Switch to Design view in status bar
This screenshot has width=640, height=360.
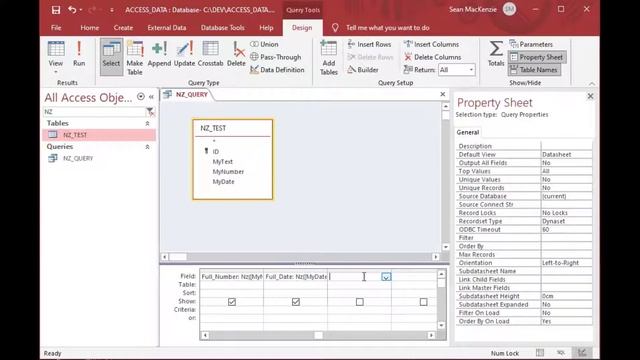[x=582, y=353]
